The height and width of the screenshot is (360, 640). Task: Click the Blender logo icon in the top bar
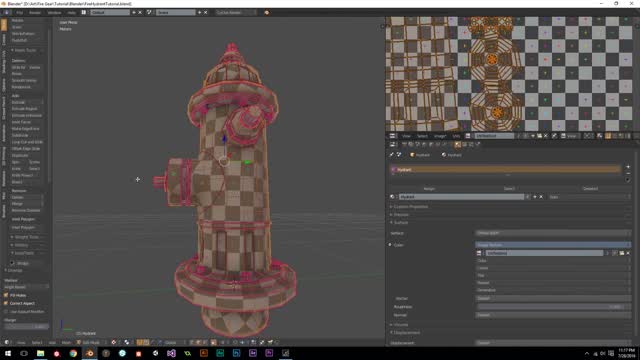267,12
